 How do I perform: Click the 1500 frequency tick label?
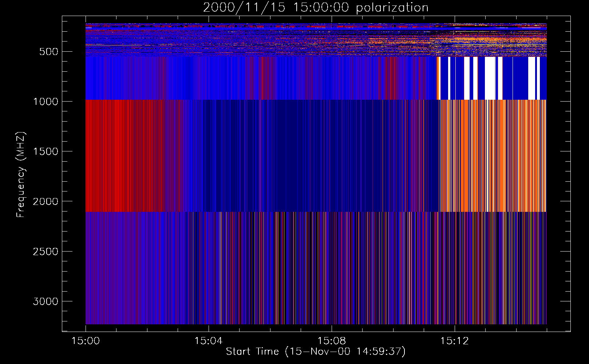tap(46, 151)
